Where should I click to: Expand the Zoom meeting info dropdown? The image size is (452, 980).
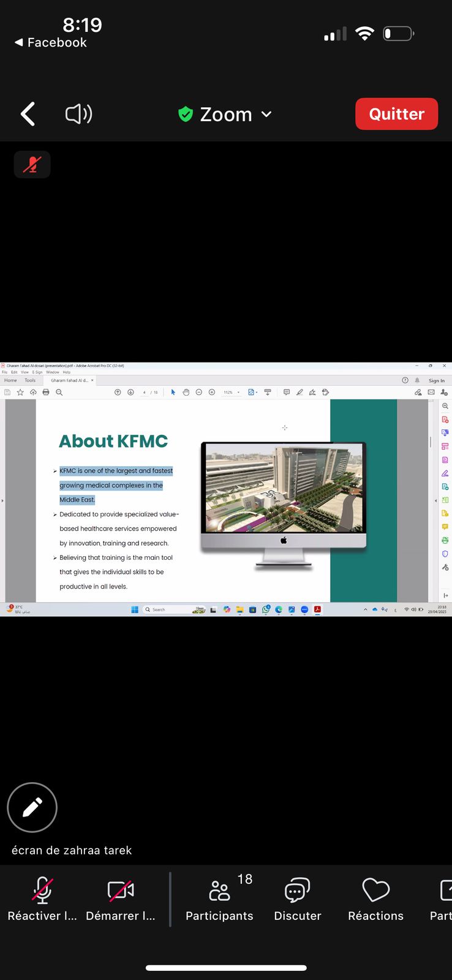pyautogui.click(x=266, y=114)
